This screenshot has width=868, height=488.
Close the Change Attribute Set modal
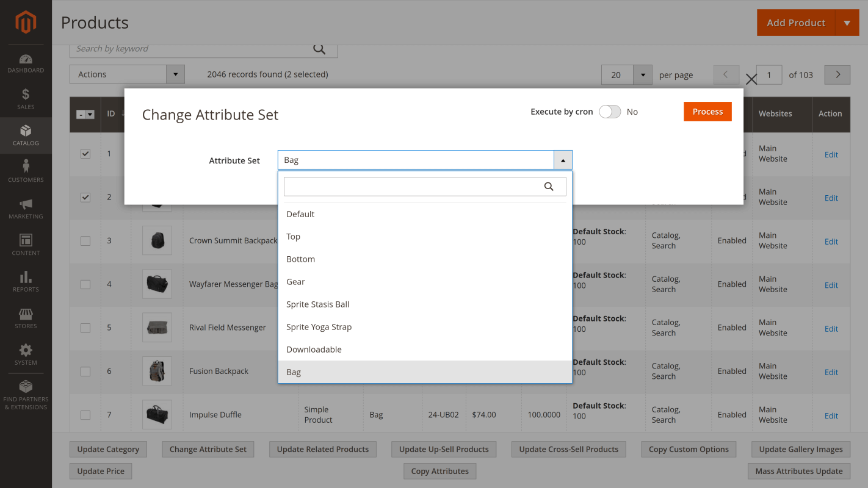(x=751, y=79)
